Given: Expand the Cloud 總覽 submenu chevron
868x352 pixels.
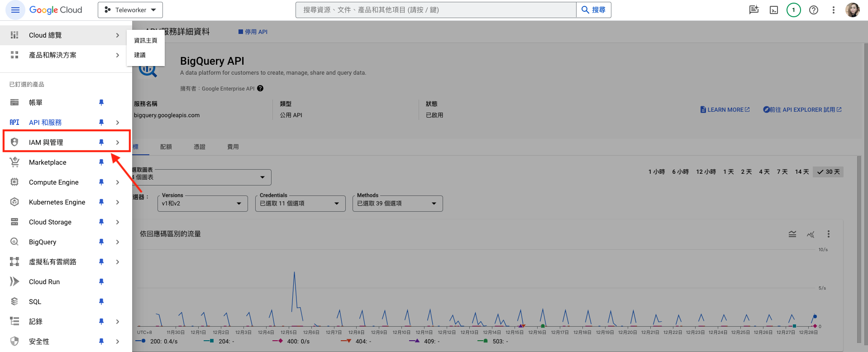Looking at the screenshot, I should click(x=118, y=35).
